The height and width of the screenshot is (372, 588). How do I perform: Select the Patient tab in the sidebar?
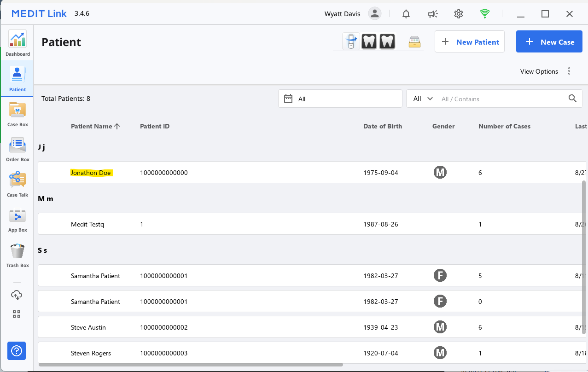(17, 78)
